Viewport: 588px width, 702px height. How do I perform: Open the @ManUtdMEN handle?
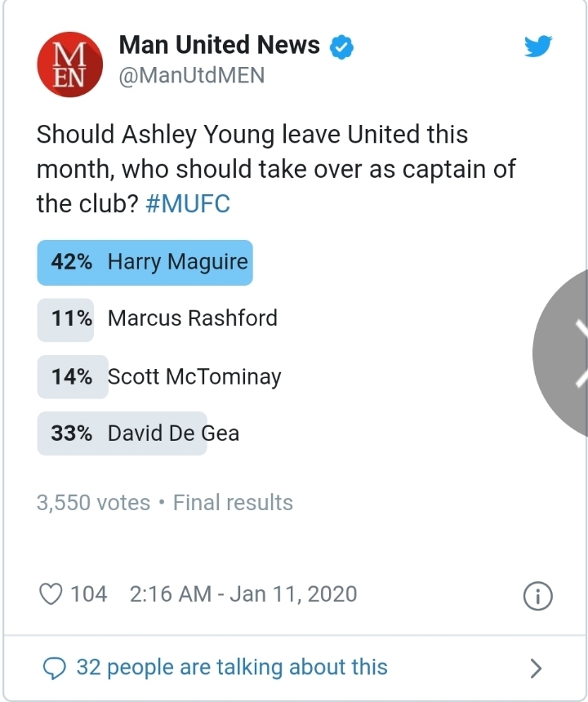click(192, 75)
